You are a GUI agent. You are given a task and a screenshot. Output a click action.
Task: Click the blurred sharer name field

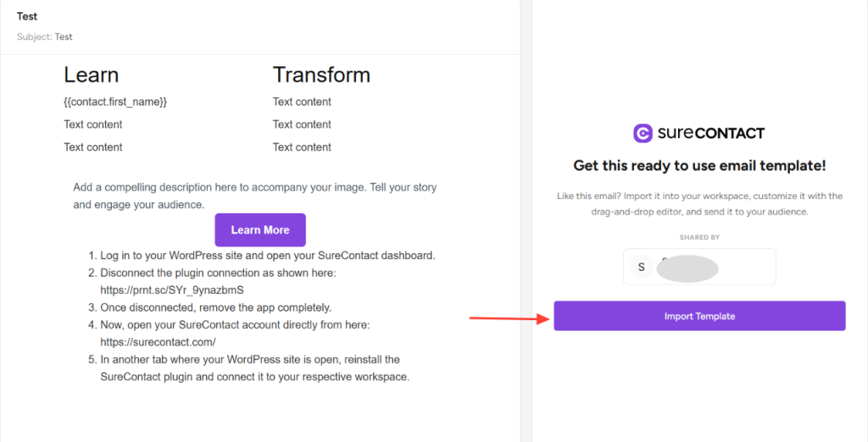point(687,268)
